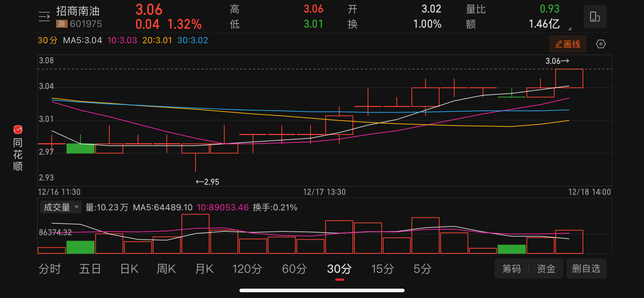Tap the rotate screen orientation icon
The image size is (644, 298).
point(595,17)
